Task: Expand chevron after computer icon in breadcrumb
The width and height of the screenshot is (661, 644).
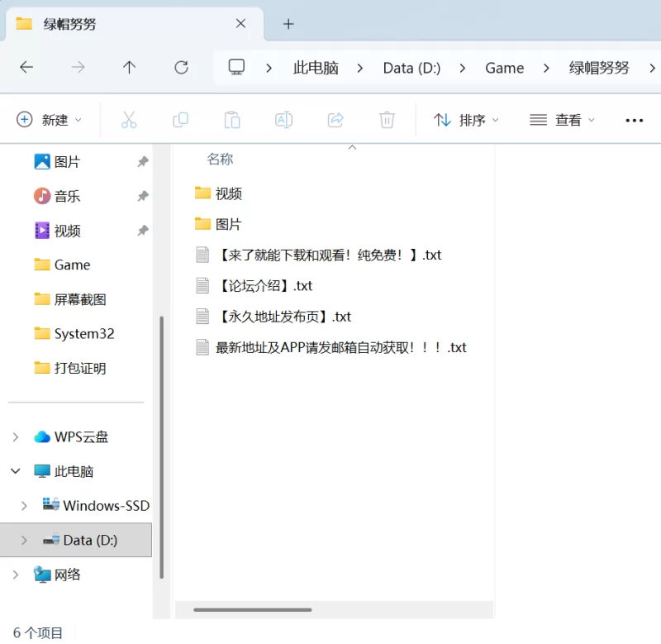Action: pos(269,68)
